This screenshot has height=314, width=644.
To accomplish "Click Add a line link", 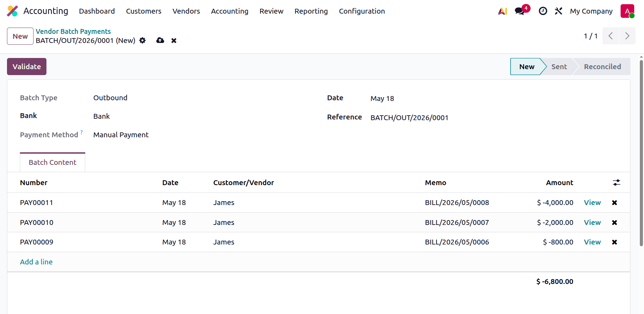I will coord(36,262).
